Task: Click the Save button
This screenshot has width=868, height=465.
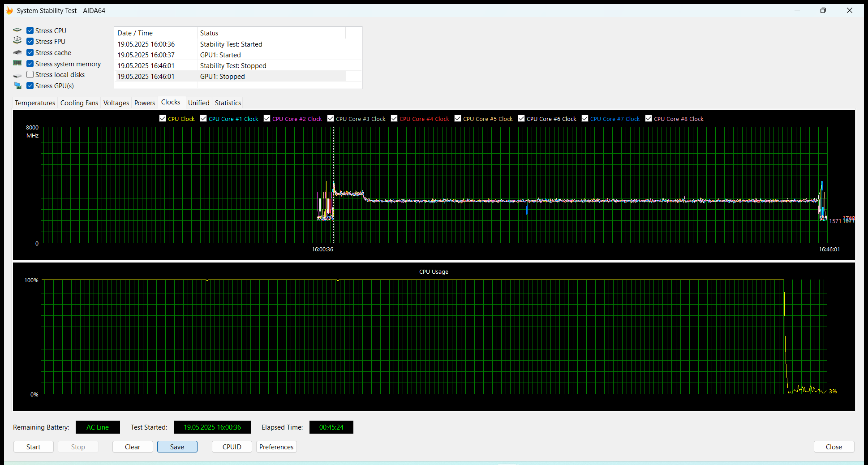Action: tap(177, 447)
